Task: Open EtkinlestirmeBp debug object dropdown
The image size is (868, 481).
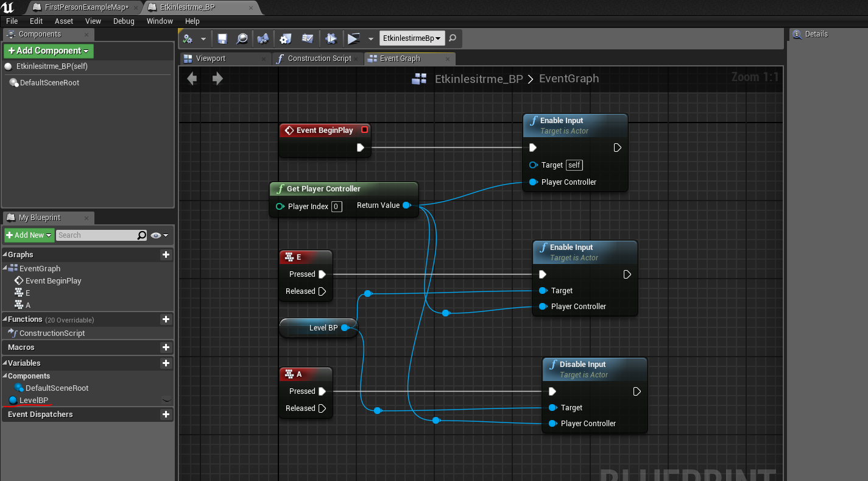Action: pyautogui.click(x=412, y=38)
